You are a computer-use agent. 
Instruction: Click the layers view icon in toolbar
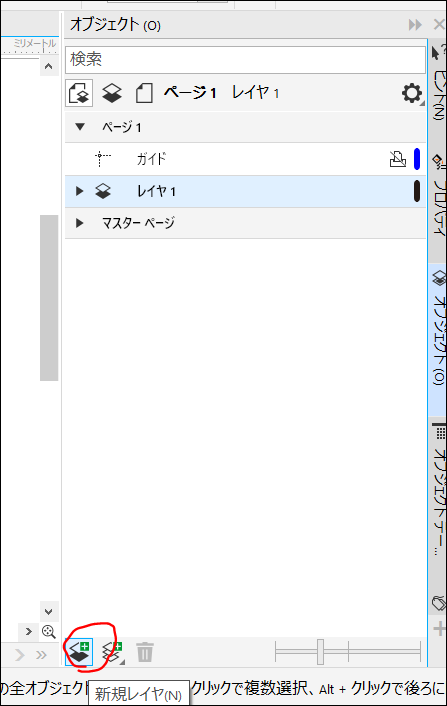[x=112, y=93]
